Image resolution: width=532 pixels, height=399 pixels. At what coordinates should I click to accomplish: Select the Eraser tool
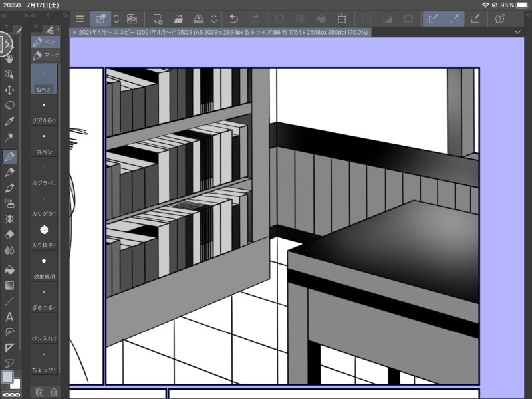coord(9,235)
